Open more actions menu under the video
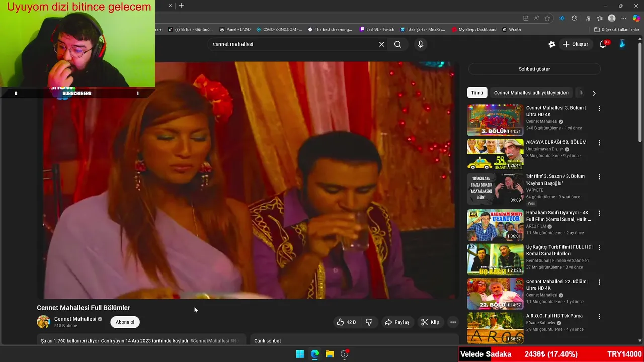The image size is (644, 362). click(453, 322)
